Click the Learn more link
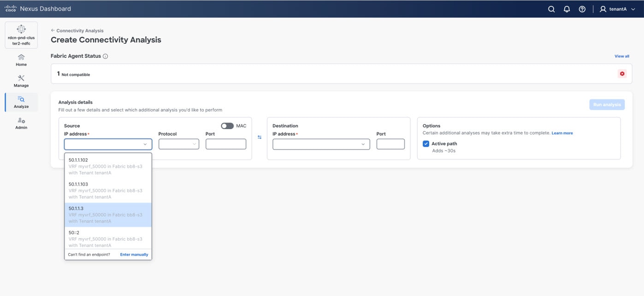Screen dimensions: 644x296 (x=562, y=133)
